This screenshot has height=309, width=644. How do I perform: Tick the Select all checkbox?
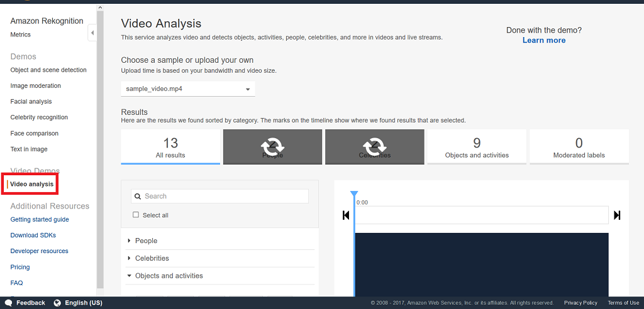tap(136, 215)
